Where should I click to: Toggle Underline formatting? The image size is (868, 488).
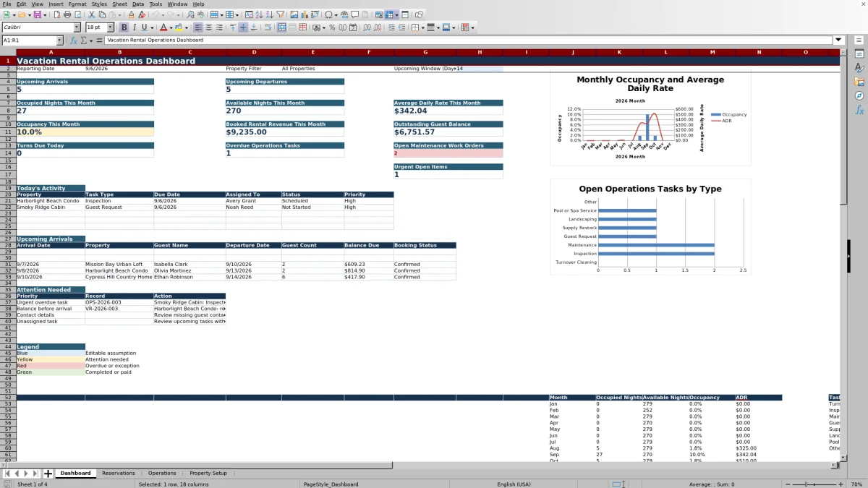pyautogui.click(x=145, y=27)
